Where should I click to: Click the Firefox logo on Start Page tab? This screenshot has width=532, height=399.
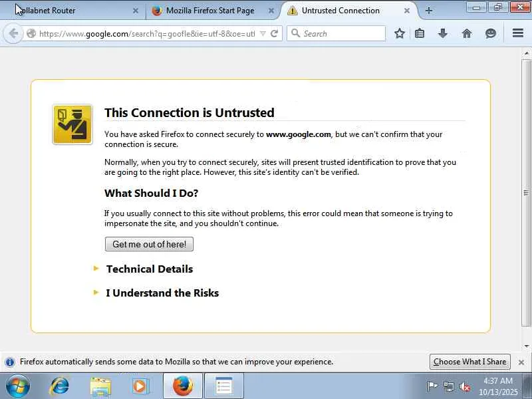coord(157,11)
